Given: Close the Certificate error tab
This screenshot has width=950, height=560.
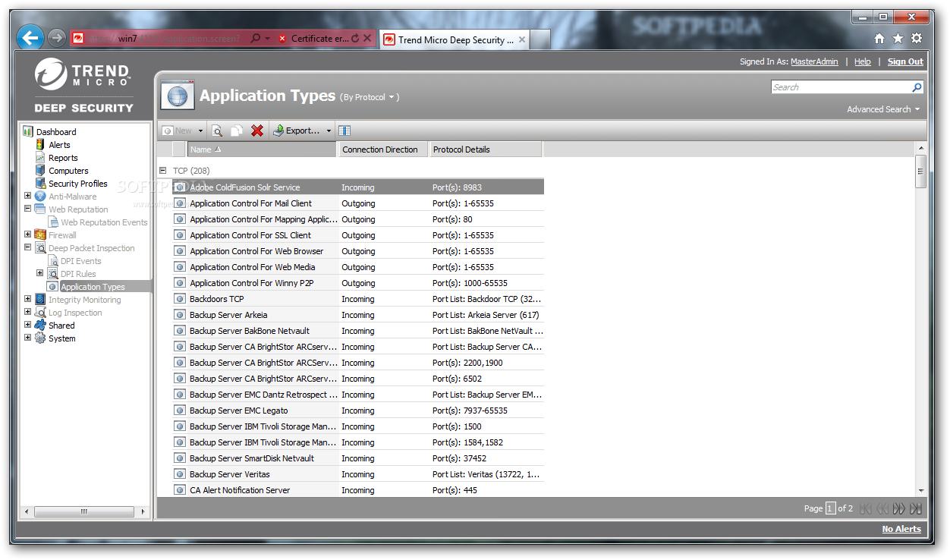Looking at the screenshot, I should coord(368,38).
